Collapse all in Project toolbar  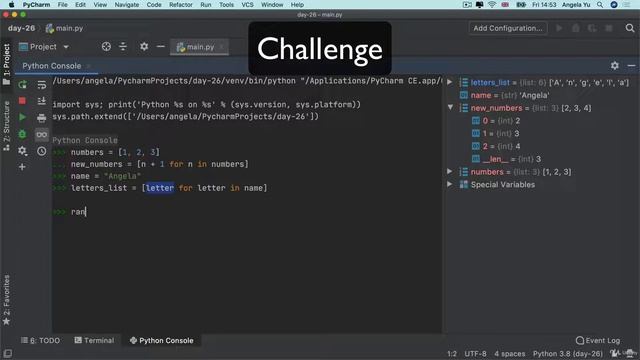pyautogui.click(x=123, y=47)
